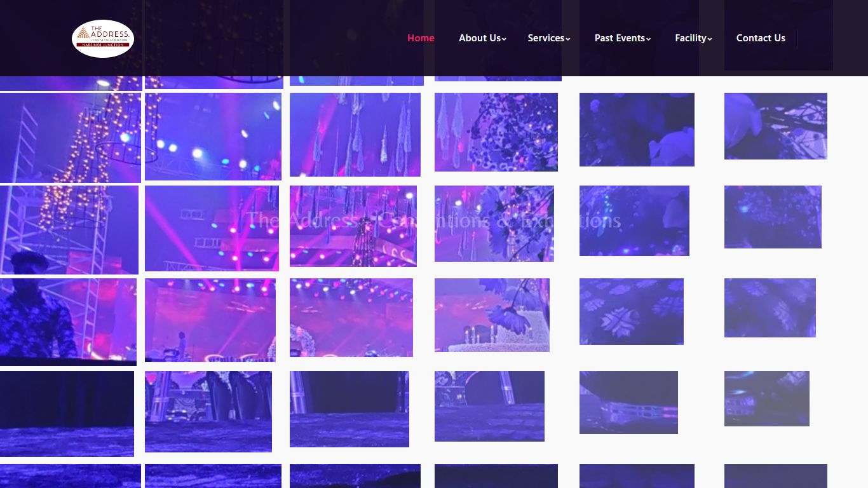Select the tile with hanging string lights chandelier
This screenshot has width=868, height=488.
(71, 138)
